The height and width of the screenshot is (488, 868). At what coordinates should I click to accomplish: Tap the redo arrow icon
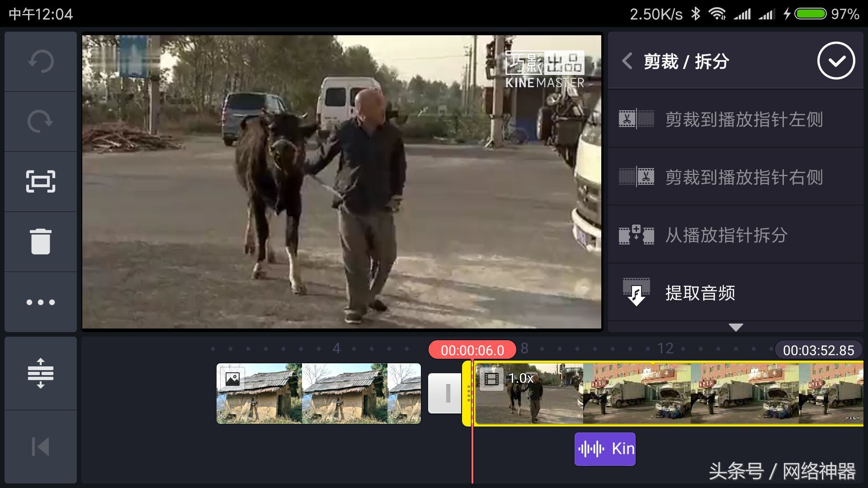pyautogui.click(x=41, y=121)
